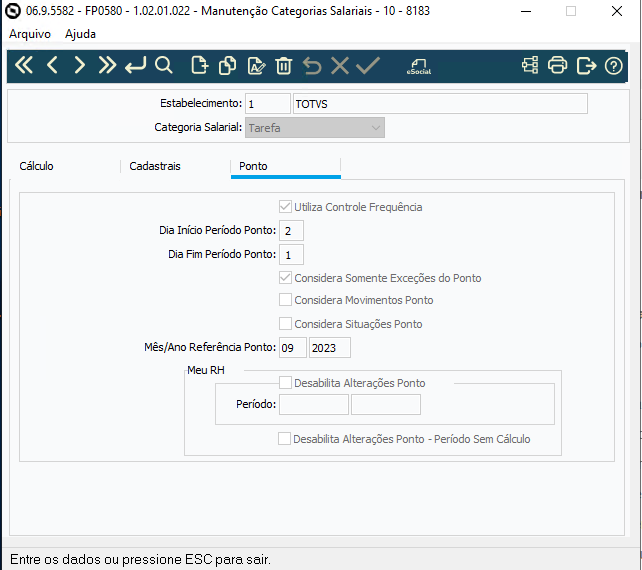Viewport: 642px width, 570px height.
Task: Cancel changes with the toolbar X icon
Action: 340,66
